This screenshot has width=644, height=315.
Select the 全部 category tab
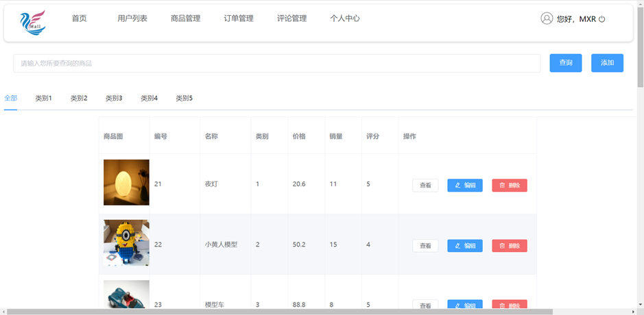point(11,98)
